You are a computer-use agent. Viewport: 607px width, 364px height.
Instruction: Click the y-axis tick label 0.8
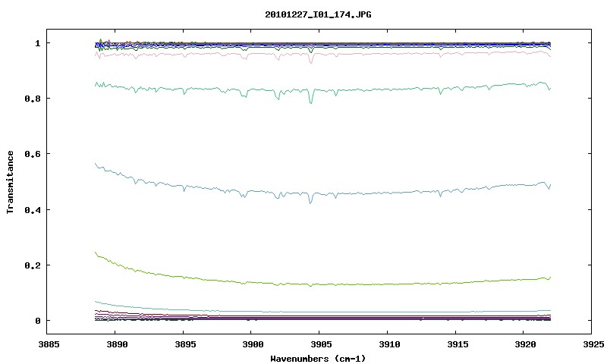click(33, 99)
